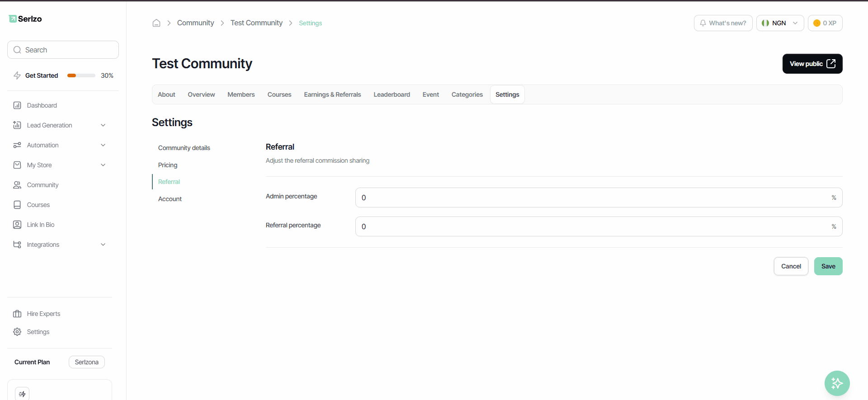Click the Community people icon

[17, 185]
